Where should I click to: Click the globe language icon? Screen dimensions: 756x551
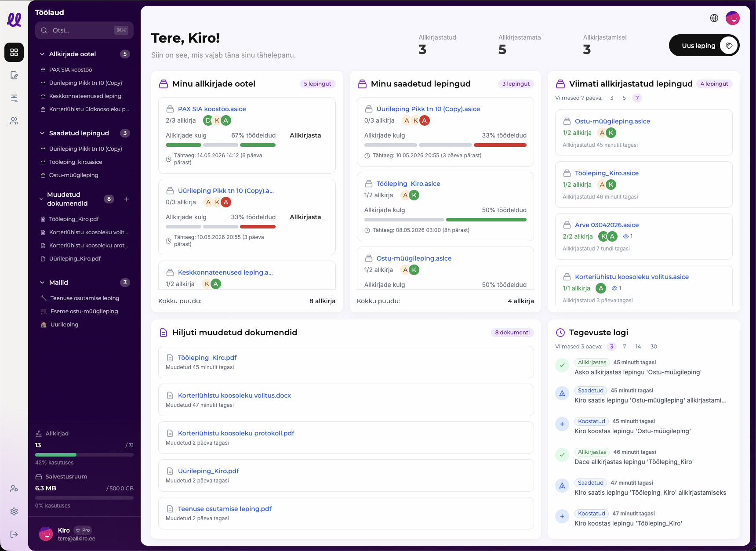pyautogui.click(x=714, y=18)
